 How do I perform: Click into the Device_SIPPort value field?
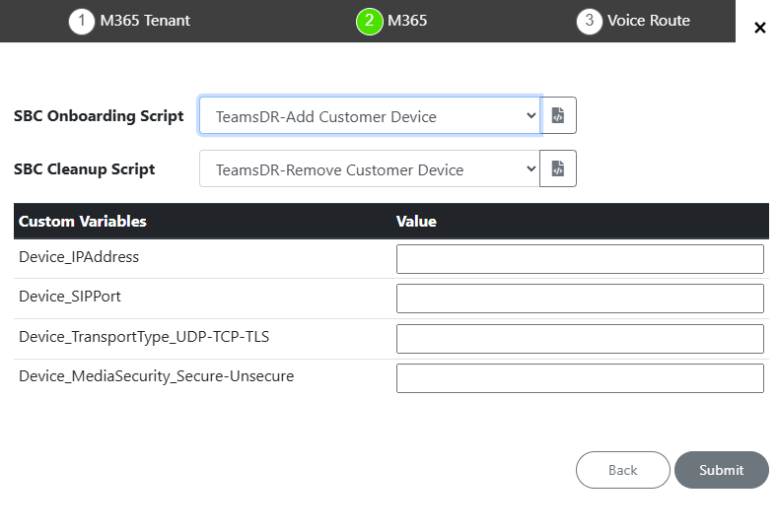[580, 299]
